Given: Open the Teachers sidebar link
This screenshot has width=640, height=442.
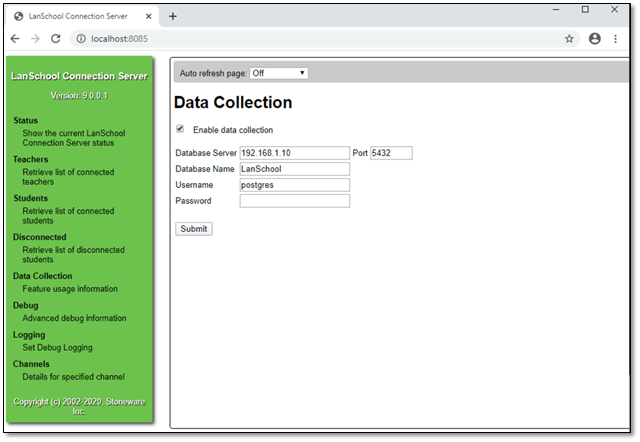Looking at the screenshot, I should [31, 159].
